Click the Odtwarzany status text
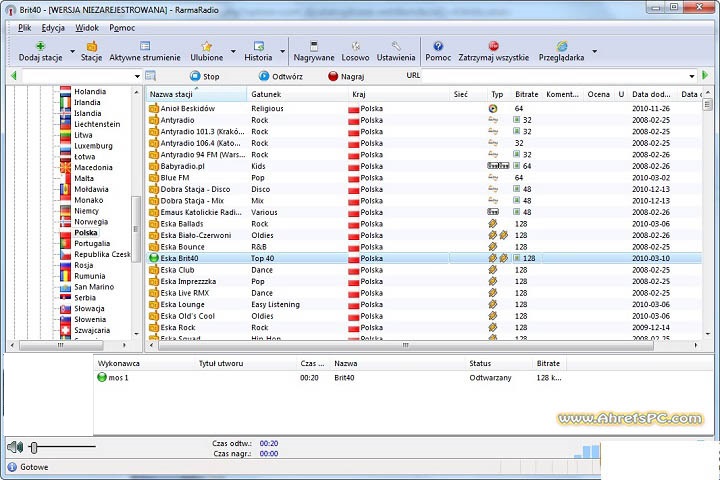720x480 pixels. tap(490, 378)
